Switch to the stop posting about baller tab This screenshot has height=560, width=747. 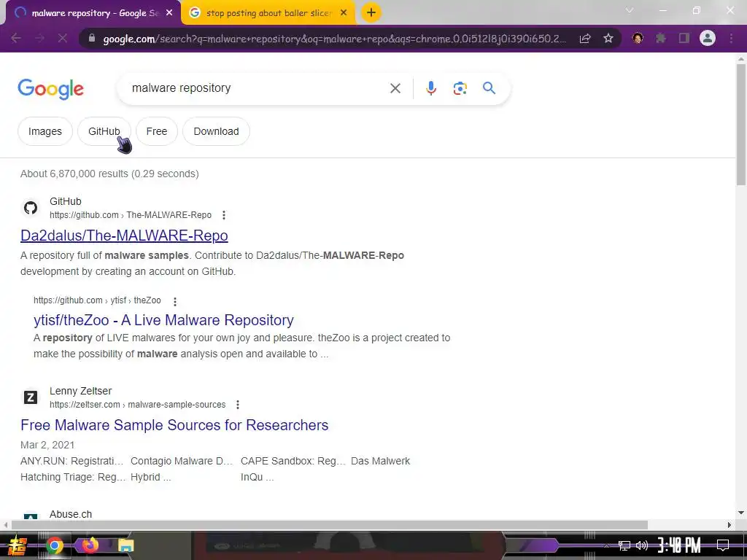point(268,13)
